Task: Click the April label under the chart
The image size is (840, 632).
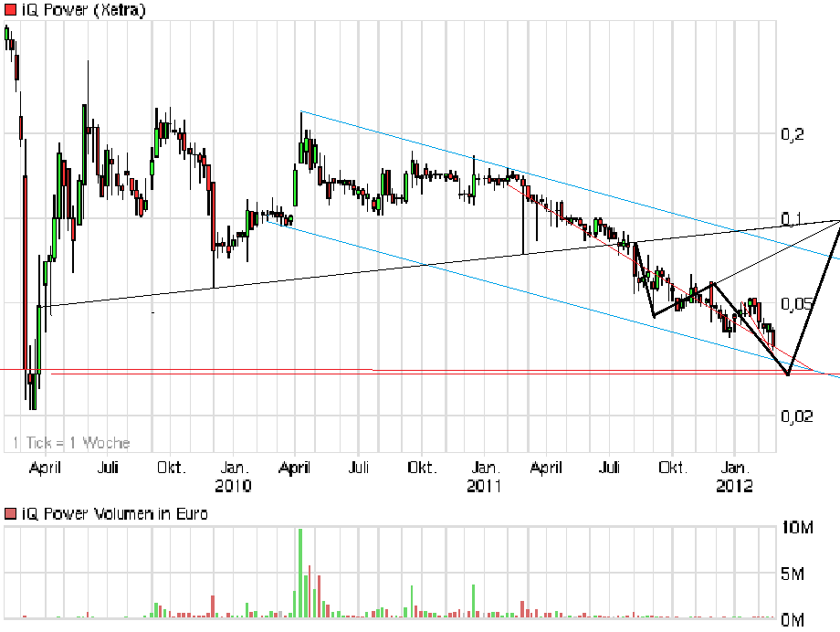Action: (44, 467)
